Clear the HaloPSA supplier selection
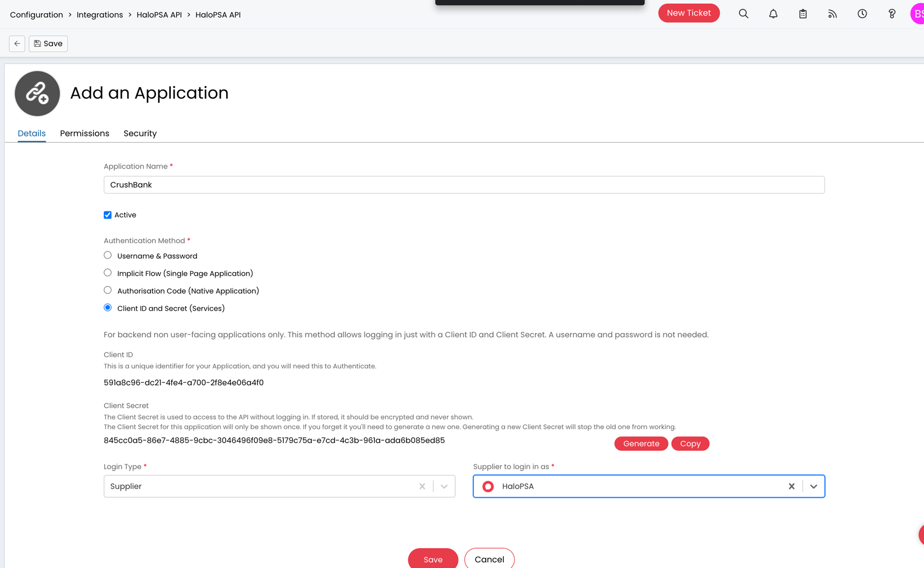The width and height of the screenshot is (924, 568). (x=791, y=486)
